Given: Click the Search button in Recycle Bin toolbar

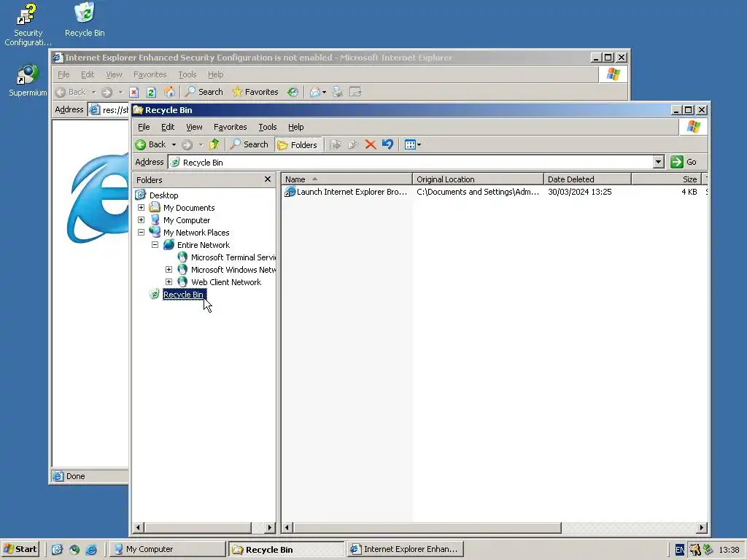Looking at the screenshot, I should (x=249, y=144).
